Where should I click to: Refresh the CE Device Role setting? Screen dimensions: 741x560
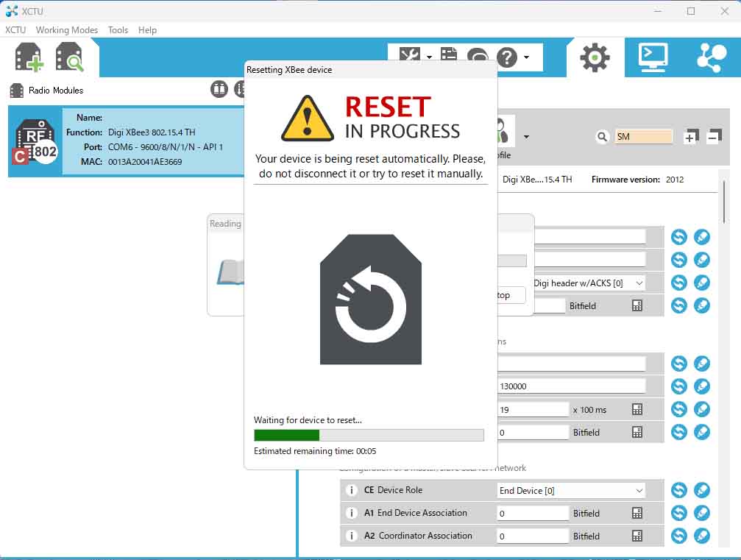[679, 490]
